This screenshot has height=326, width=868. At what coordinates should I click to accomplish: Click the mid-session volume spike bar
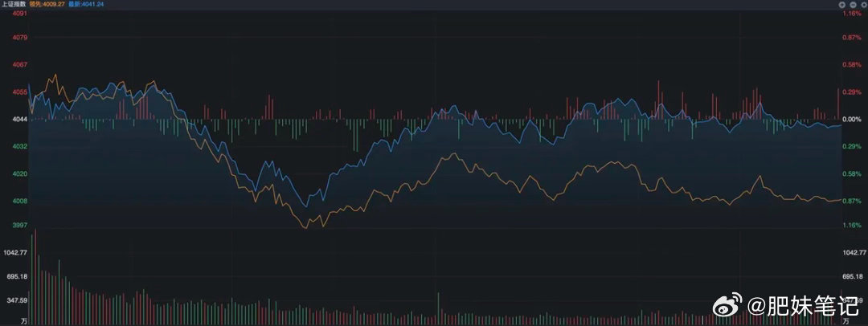pyautogui.click(x=438, y=308)
